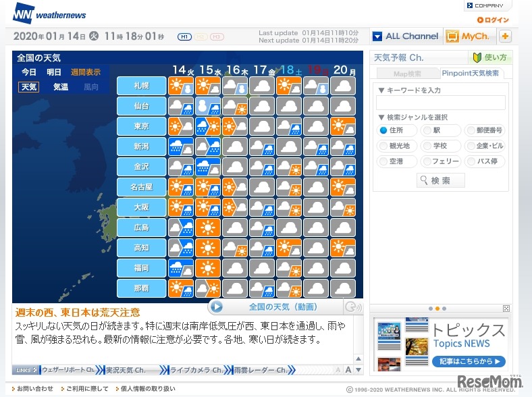Viewport: 532px width, 397px height.
Task: Click the 那覇 city button
Action: point(142,288)
